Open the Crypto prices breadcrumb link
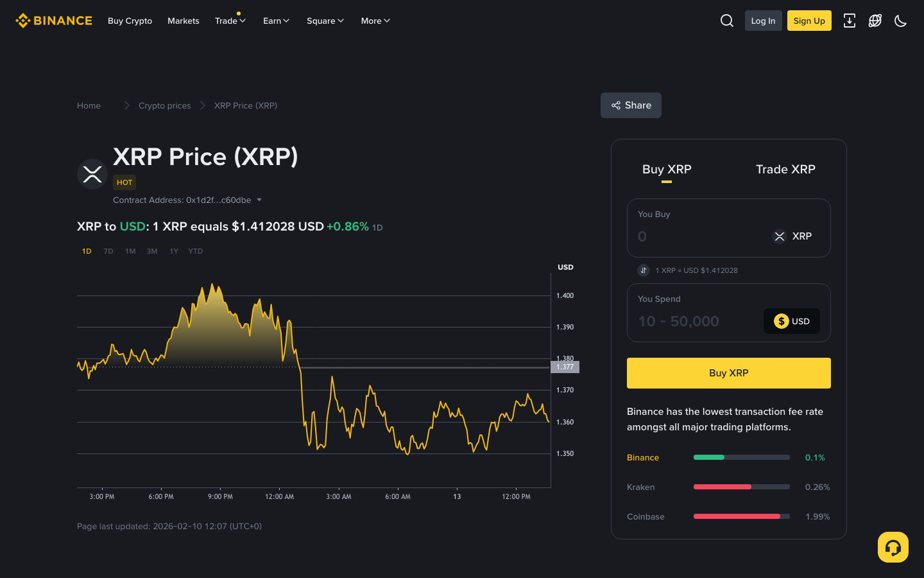 click(x=164, y=105)
